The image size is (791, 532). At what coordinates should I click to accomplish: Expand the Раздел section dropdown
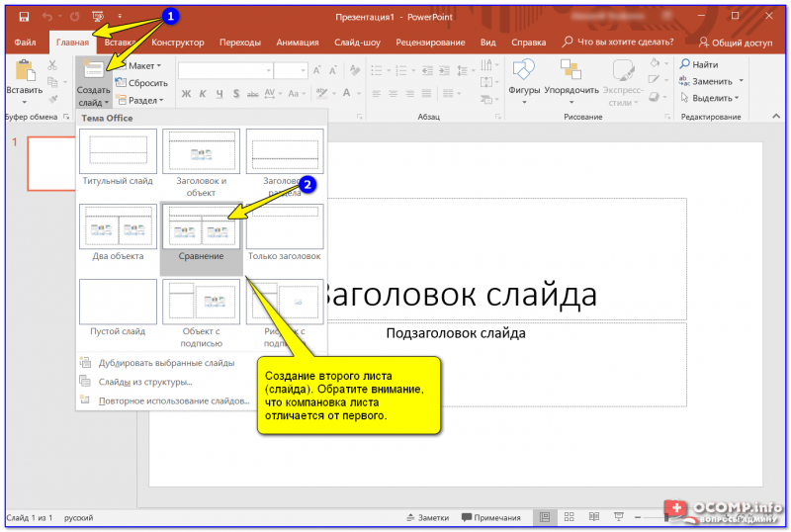pyautogui.click(x=140, y=100)
